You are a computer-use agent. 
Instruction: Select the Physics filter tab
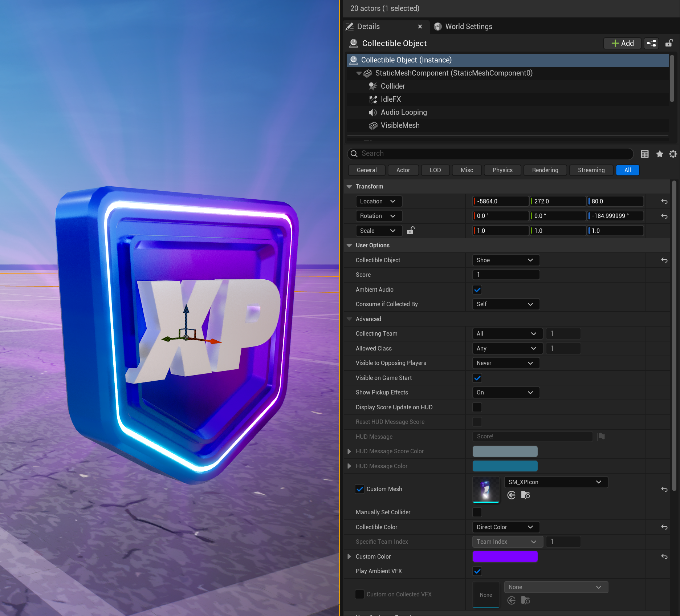[x=502, y=170]
